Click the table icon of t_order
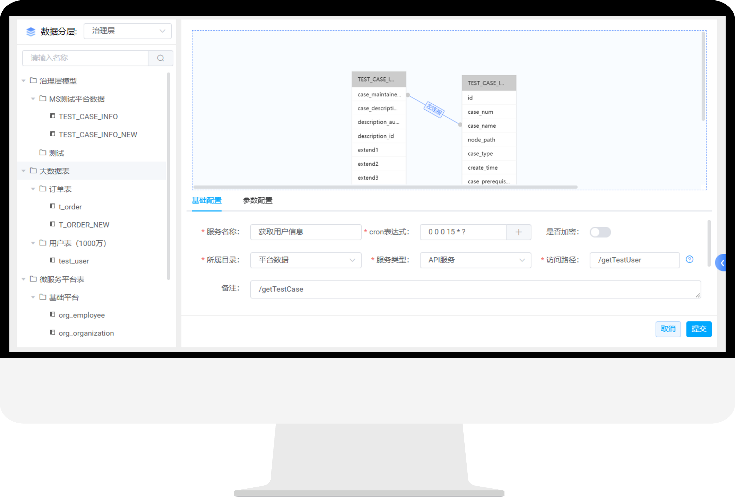This screenshot has width=735, height=497. (52, 206)
